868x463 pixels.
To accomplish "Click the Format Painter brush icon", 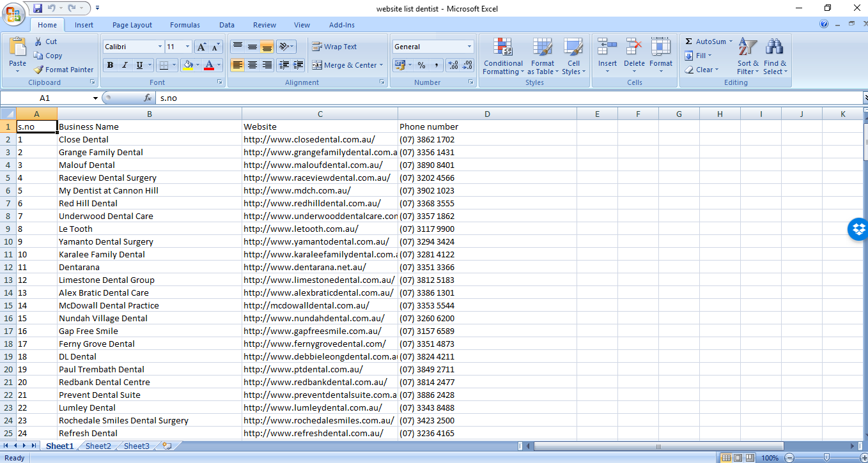I will coord(38,70).
